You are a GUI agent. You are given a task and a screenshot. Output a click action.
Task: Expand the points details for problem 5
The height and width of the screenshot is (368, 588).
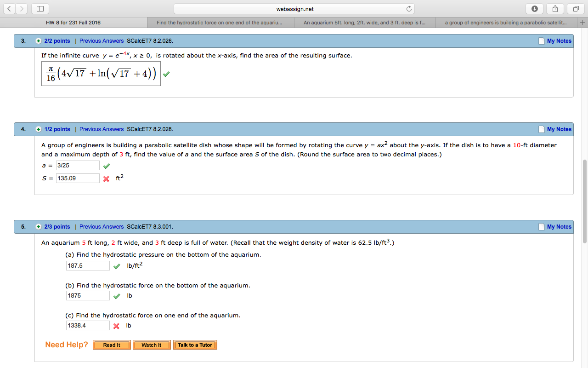coord(39,227)
